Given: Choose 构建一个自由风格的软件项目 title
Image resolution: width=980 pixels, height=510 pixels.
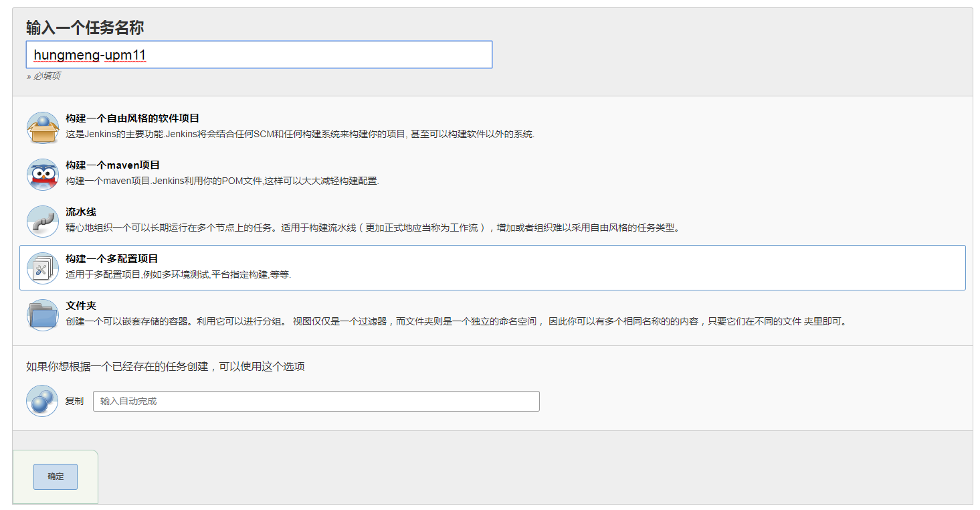Looking at the screenshot, I should [x=132, y=118].
